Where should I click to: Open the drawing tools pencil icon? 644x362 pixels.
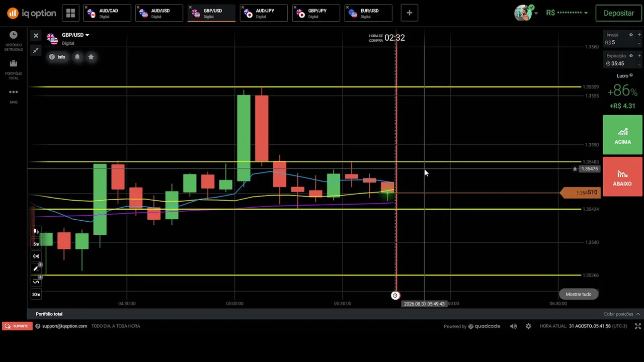36,269
